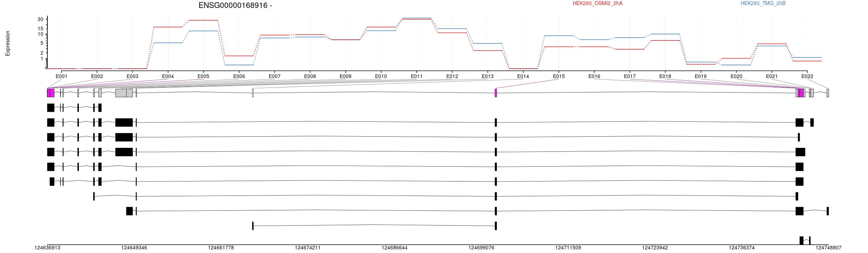The height and width of the screenshot is (253, 868).
Task: Click magenta exon in middle of gene model
Action: click(496, 93)
